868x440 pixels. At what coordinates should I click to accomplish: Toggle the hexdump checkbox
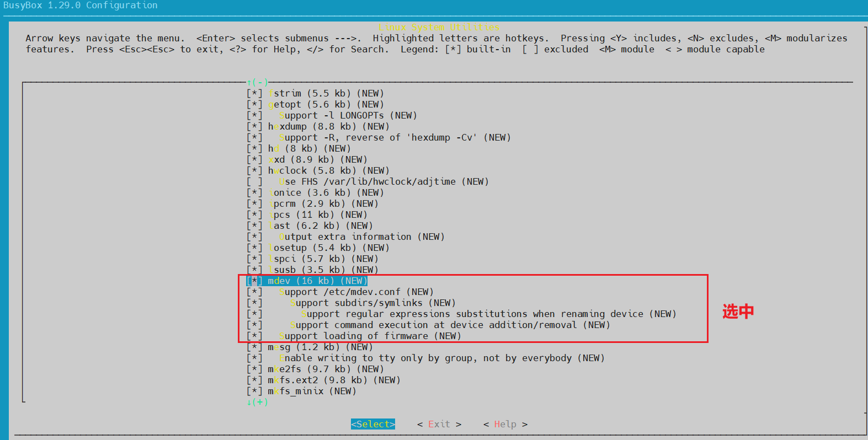(254, 126)
